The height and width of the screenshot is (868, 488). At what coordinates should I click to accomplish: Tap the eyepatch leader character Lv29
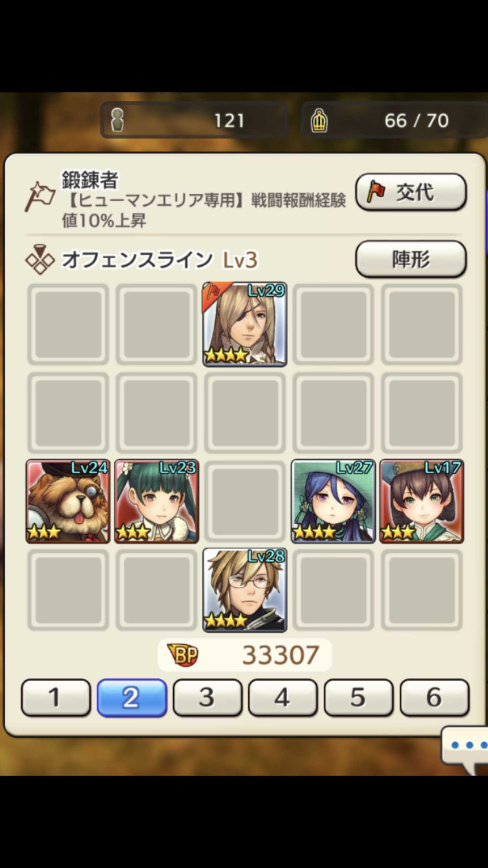click(x=245, y=324)
